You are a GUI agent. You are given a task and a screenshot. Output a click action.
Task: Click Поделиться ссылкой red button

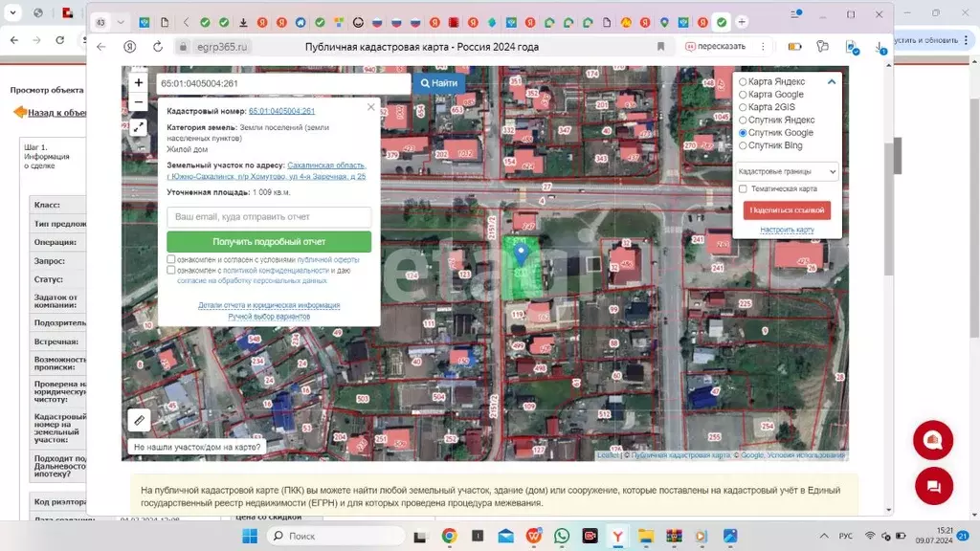[x=787, y=210]
